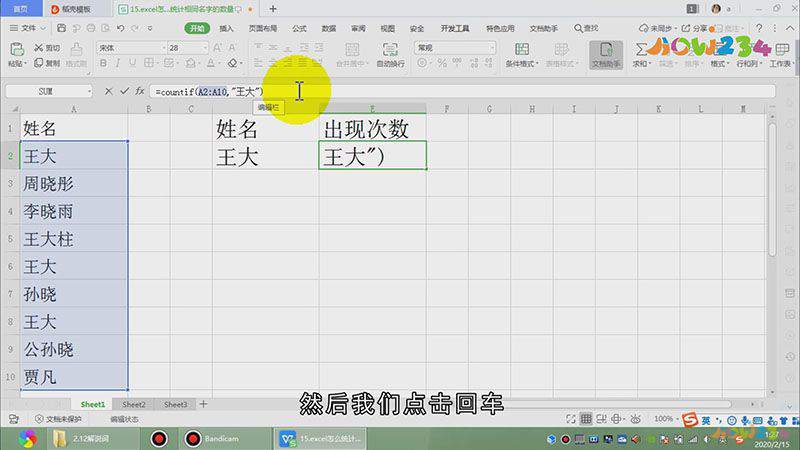Click the AutoSum (求和) sigma button
Image resolution: width=800 pixels, height=450 pixels.
tap(640, 55)
